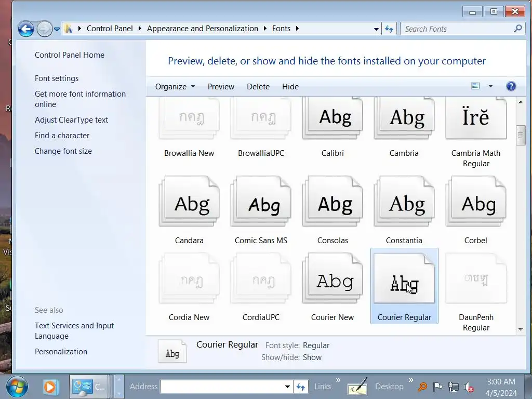Click the Control Panel taskbar button

tap(89, 387)
